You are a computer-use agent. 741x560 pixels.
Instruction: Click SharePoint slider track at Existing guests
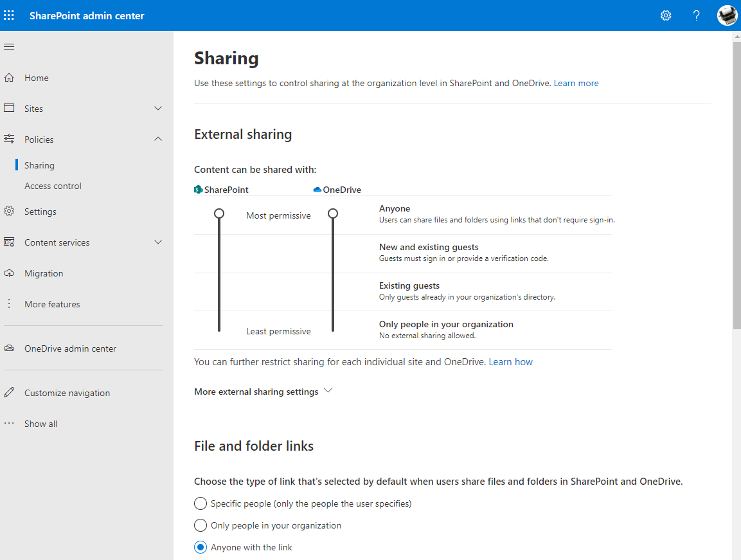[219, 291]
